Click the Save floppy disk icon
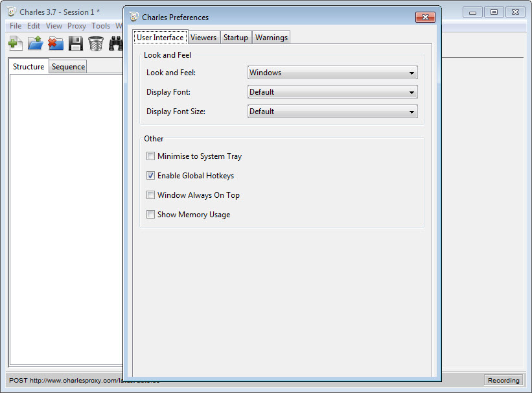Image resolution: width=532 pixels, height=393 pixels. 76,43
